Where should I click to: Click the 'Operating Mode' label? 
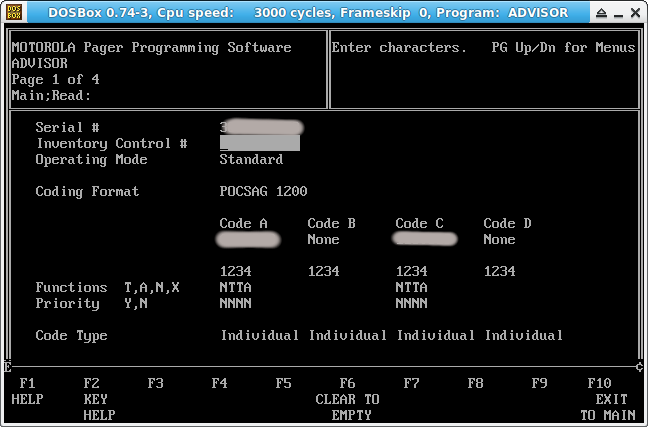click(91, 160)
